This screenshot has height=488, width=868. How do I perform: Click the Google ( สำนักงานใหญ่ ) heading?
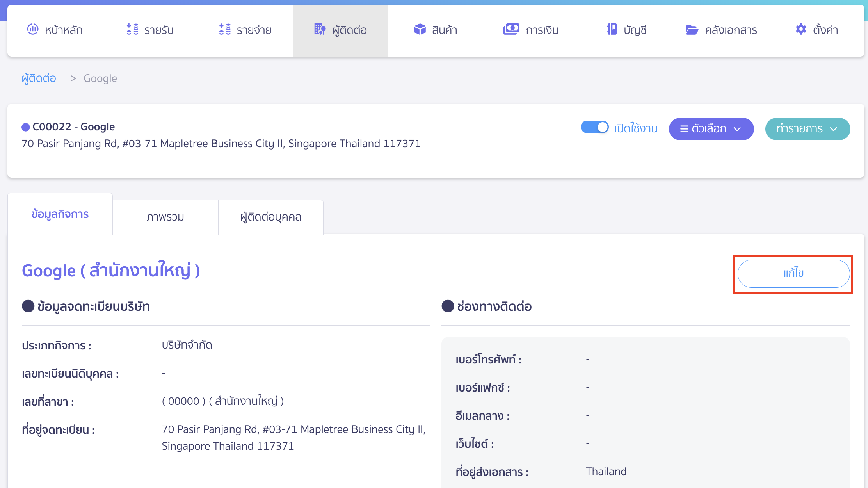click(111, 271)
